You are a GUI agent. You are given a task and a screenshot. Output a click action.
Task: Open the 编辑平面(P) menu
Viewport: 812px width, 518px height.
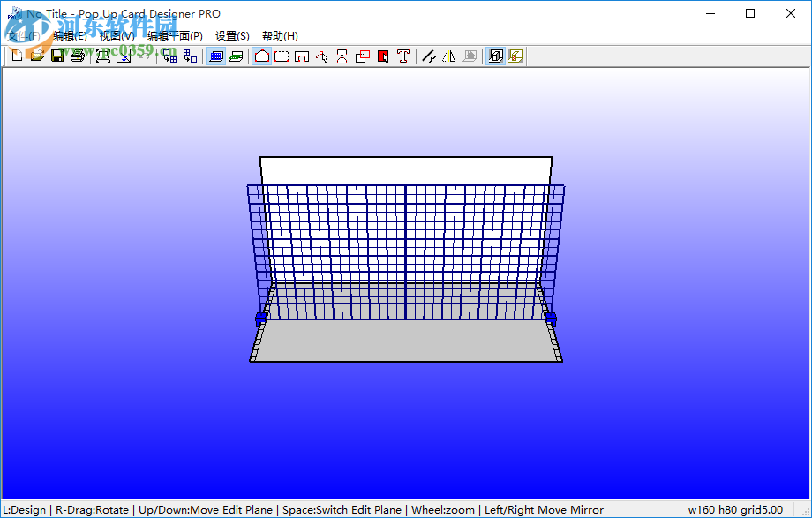click(x=175, y=36)
